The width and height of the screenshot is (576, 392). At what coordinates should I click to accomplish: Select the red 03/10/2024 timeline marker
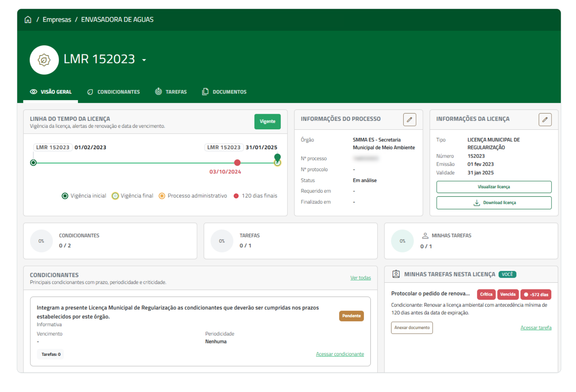tap(237, 163)
